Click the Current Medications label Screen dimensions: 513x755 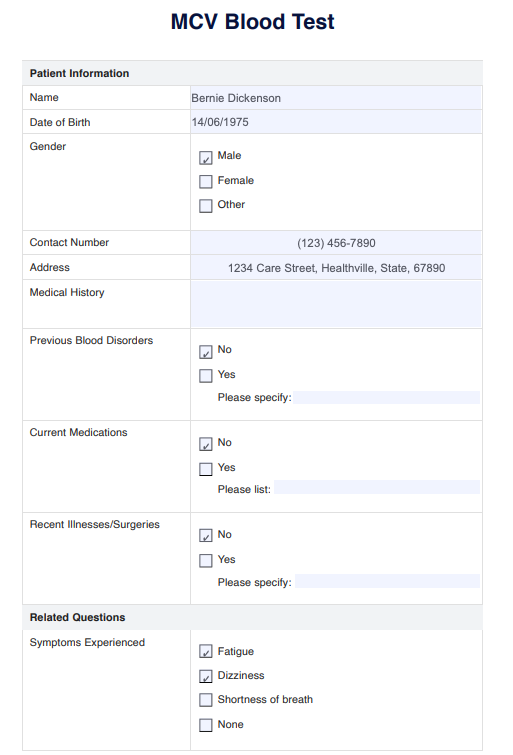(79, 432)
